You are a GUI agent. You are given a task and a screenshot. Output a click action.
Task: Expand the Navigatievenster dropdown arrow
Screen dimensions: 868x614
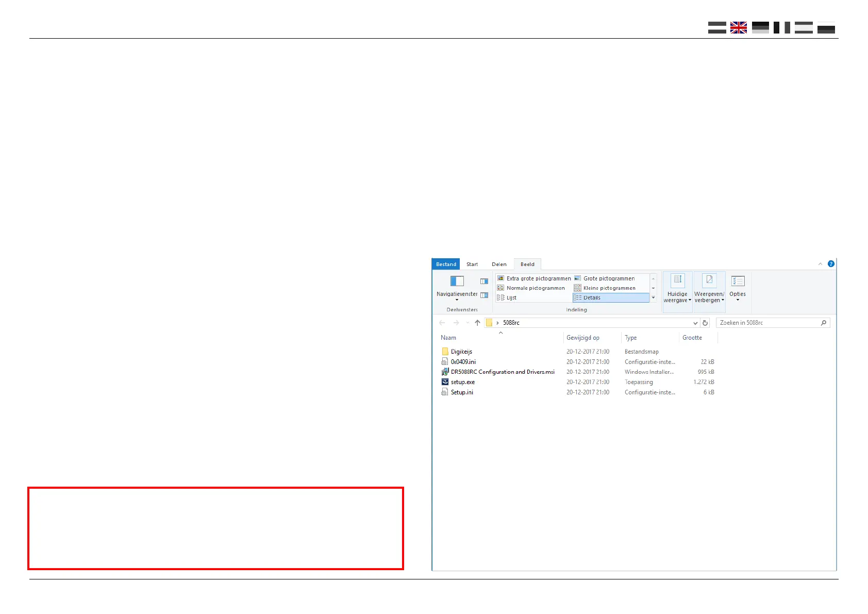coord(457,300)
